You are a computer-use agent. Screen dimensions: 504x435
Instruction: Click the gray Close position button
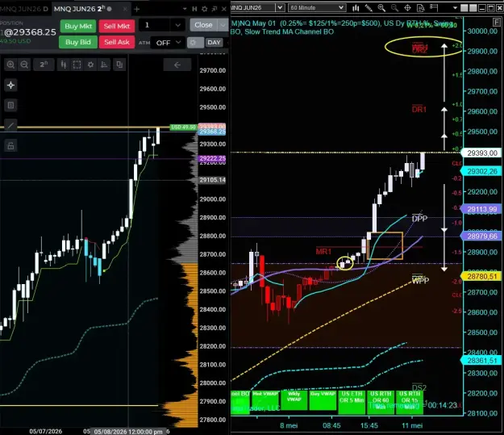point(203,25)
